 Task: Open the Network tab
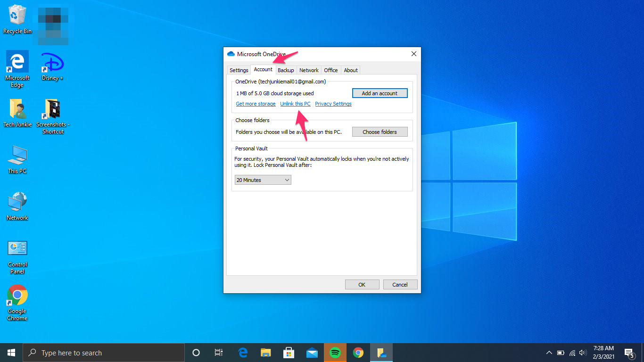tap(309, 70)
